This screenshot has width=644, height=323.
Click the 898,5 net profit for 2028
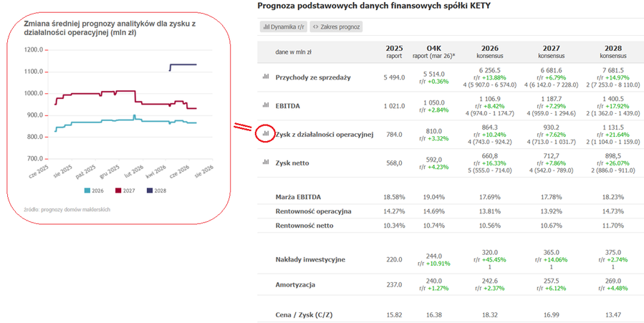[613, 156]
